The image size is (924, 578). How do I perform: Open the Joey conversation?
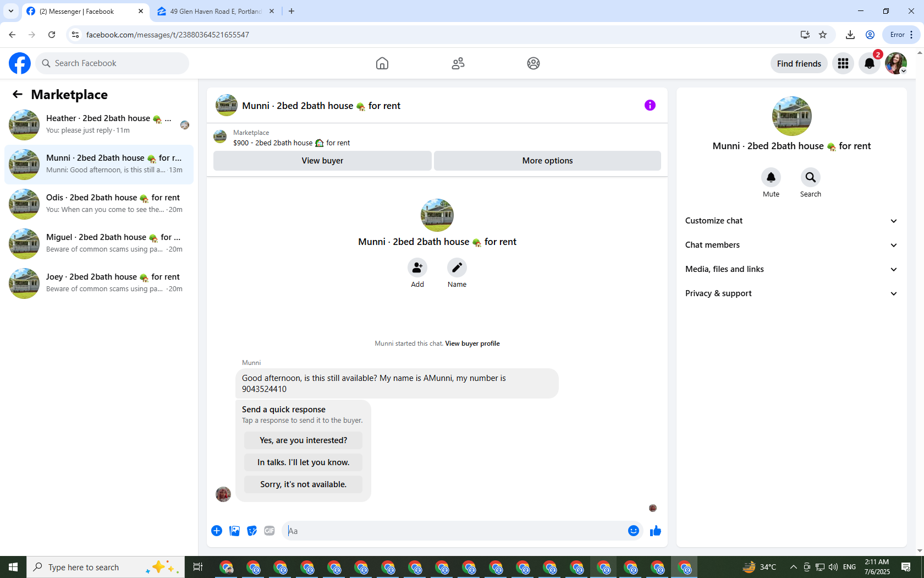[x=99, y=283]
